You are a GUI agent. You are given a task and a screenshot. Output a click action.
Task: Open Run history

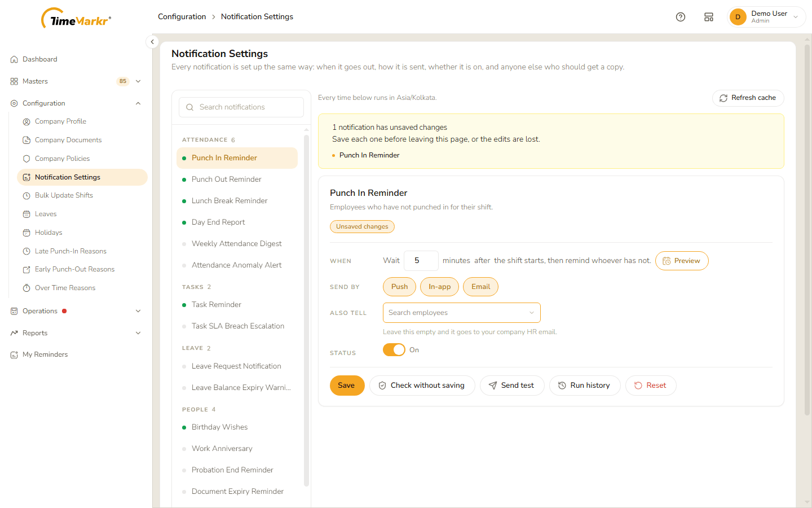tap(585, 386)
